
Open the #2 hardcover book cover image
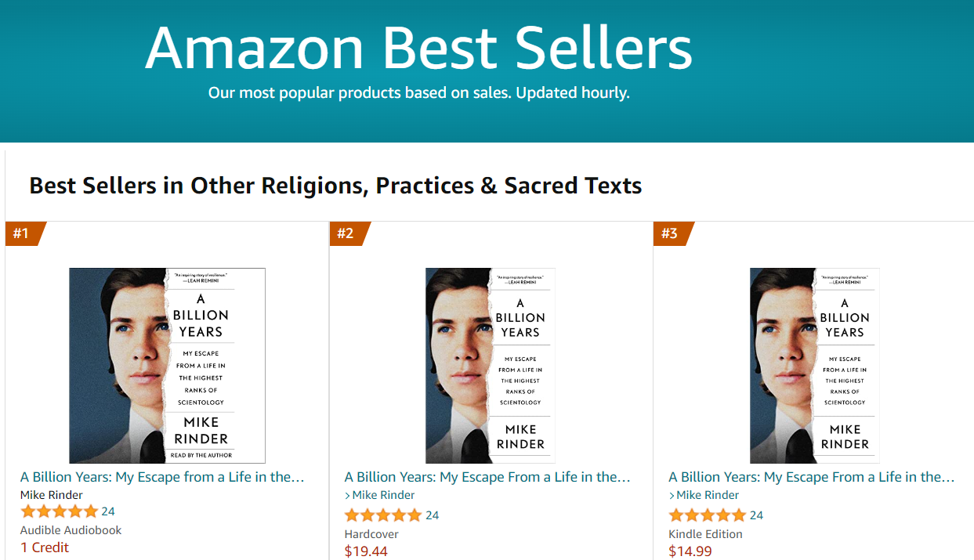491,366
